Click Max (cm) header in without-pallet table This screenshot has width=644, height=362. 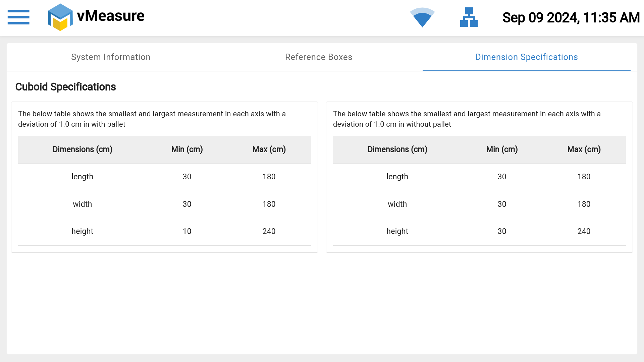click(584, 149)
